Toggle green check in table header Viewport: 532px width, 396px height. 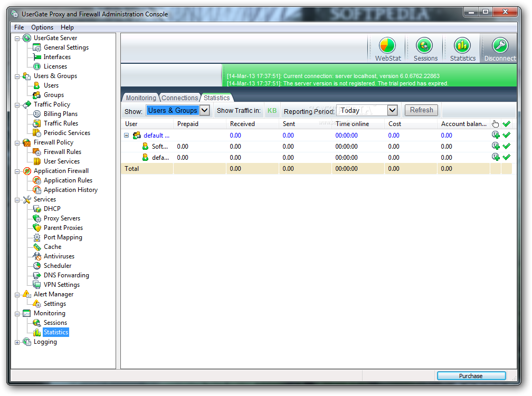coord(507,124)
